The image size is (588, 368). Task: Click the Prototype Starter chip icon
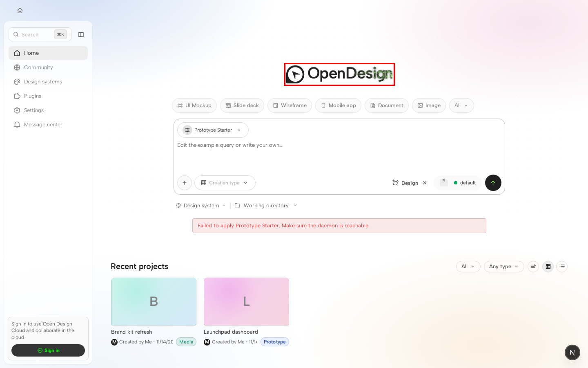pyautogui.click(x=187, y=130)
